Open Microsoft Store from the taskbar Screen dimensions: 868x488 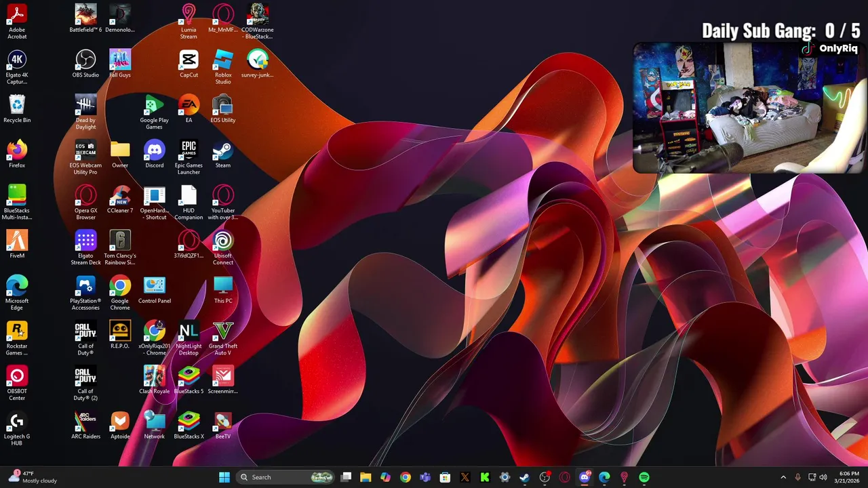pyautogui.click(x=445, y=477)
